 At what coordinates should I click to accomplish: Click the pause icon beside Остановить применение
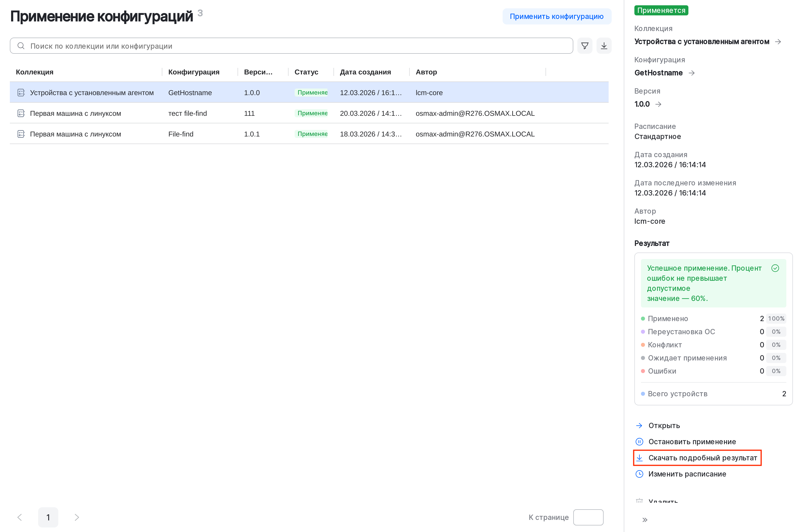[640, 441]
